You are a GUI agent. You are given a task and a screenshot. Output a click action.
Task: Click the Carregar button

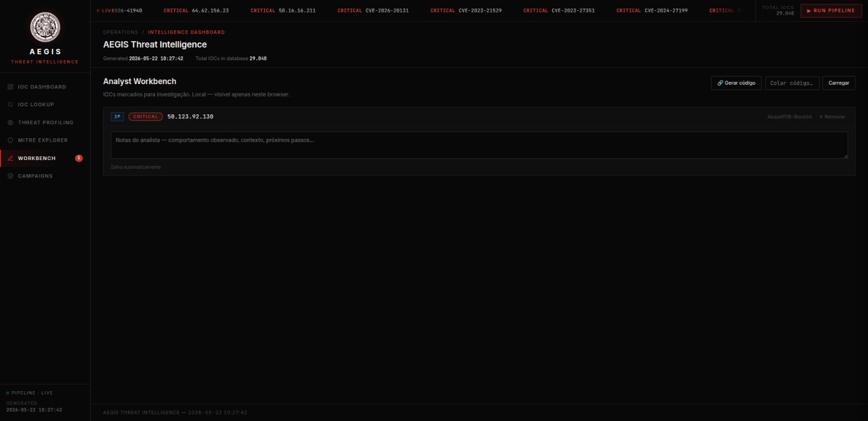(839, 83)
